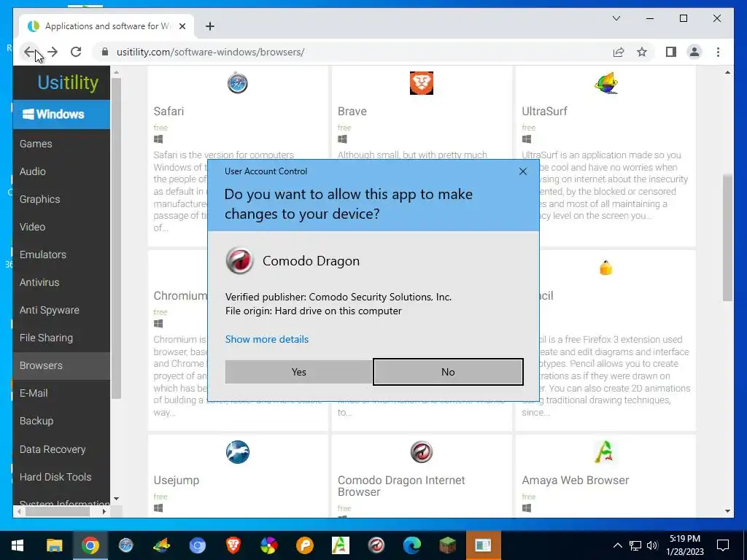Click the Comodo Dragon Internet Browser card icon
This screenshot has height=560, width=747.
point(422,452)
